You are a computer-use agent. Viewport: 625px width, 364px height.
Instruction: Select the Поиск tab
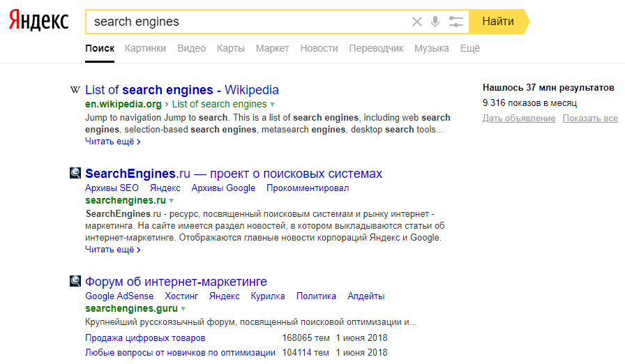100,48
